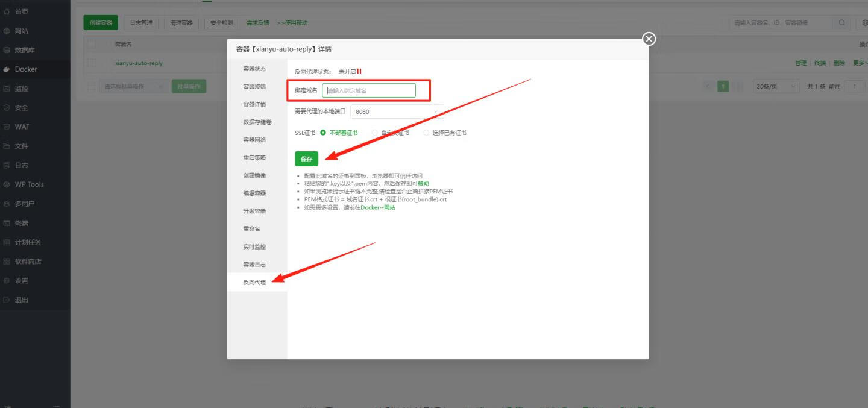Open the 需求反馈 link

tap(258, 23)
